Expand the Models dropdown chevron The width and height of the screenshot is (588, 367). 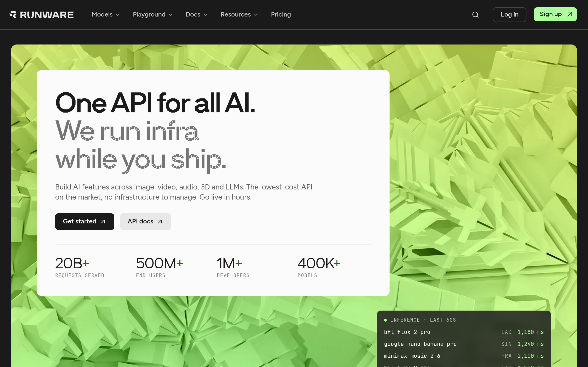(118, 15)
